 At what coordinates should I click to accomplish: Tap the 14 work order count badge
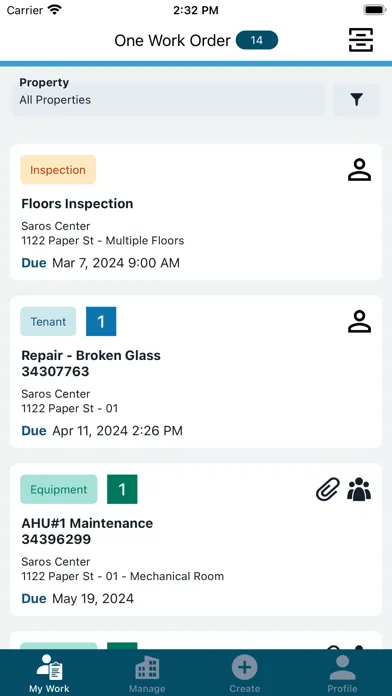click(x=257, y=40)
